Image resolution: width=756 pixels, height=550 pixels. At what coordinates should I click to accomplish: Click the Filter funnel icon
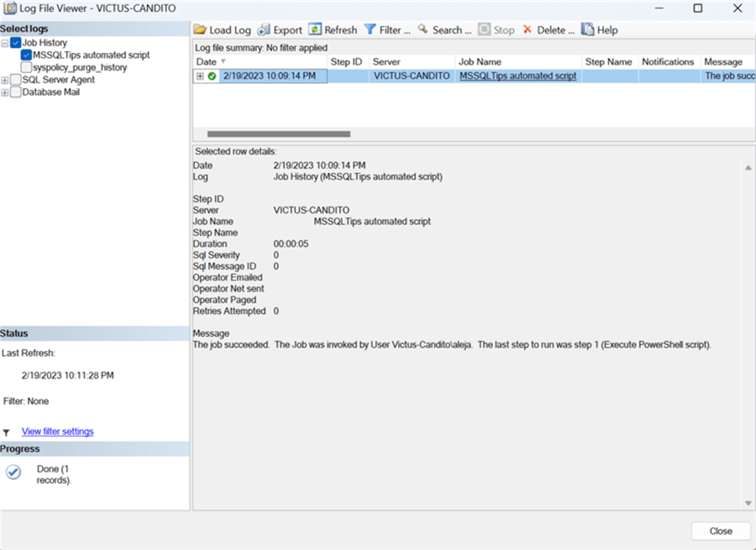coord(370,29)
